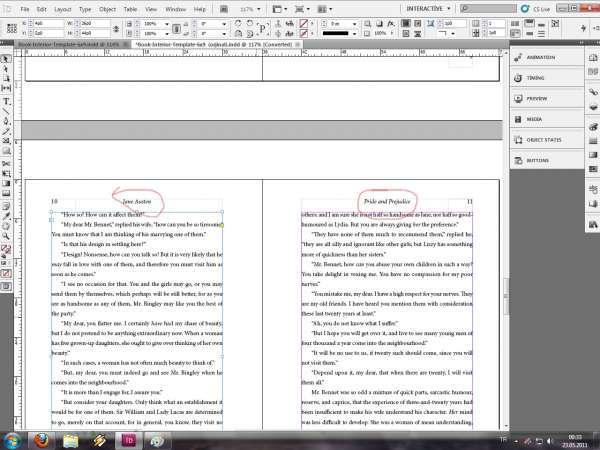
Task: Select the Gap tool
Action: click(6, 88)
